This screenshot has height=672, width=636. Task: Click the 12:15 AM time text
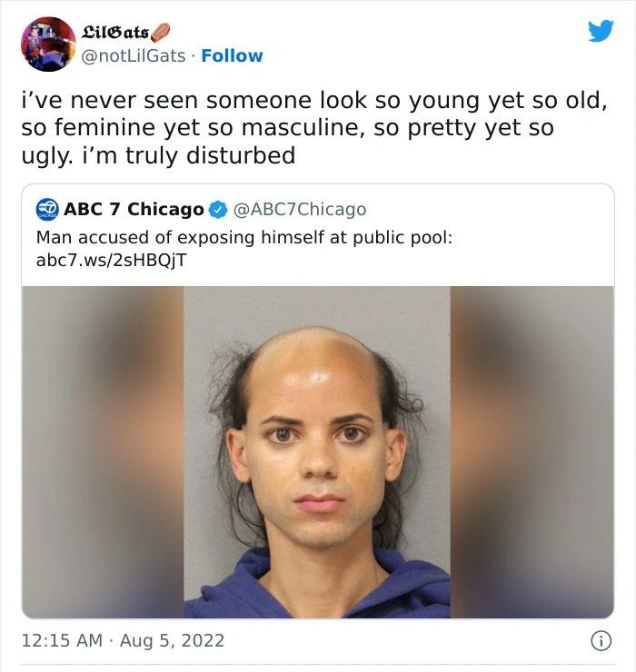coord(62,641)
